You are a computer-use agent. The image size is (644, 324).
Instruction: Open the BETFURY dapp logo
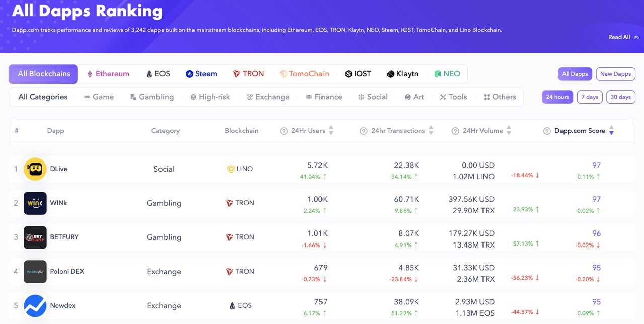point(35,237)
